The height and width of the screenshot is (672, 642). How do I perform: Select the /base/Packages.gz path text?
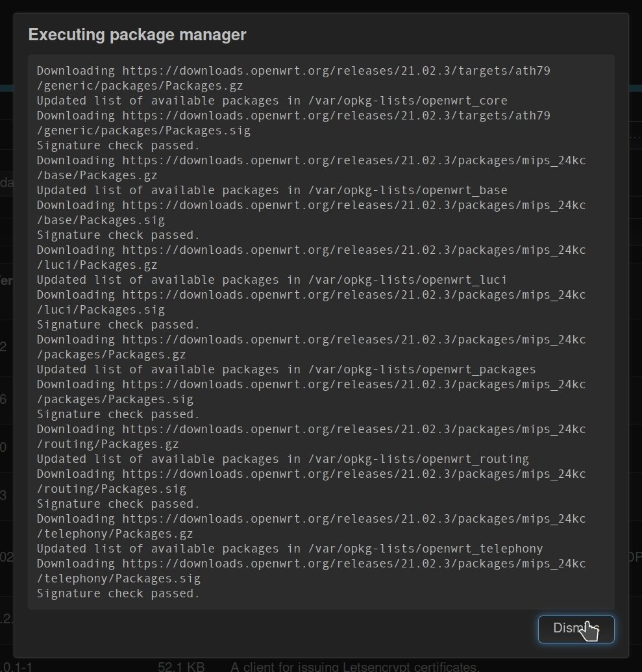pos(97,175)
